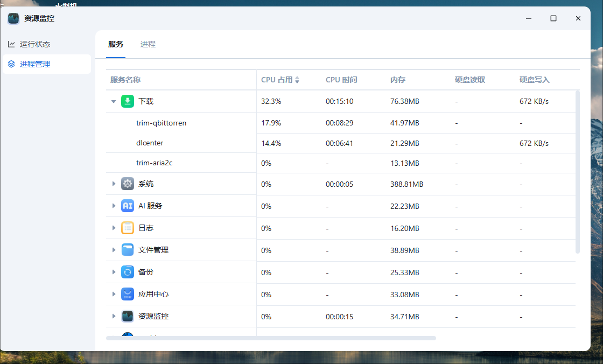Screen dimensions: 603x364
Task: Click the vertical scrollbar at table's right
Action: pyautogui.click(x=577, y=172)
